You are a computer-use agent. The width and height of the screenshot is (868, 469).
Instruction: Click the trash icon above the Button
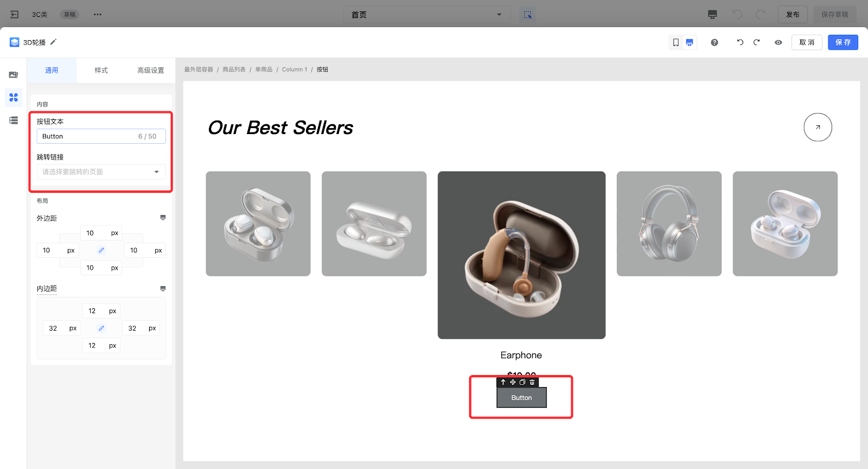pos(532,382)
